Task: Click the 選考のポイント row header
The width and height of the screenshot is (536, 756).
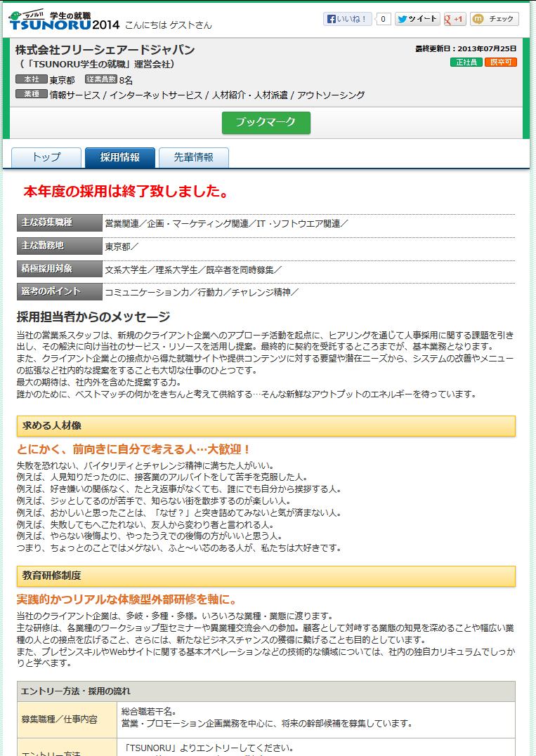Action: pos(60,291)
